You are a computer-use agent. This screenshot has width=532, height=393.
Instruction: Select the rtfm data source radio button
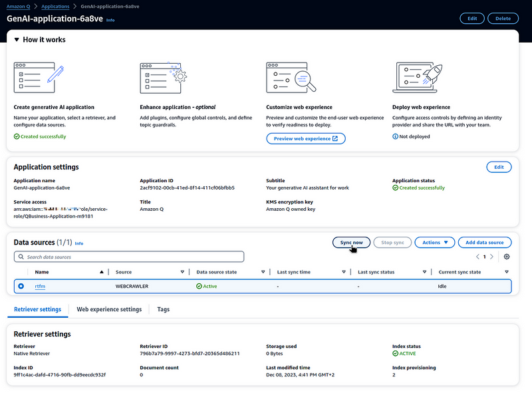[21, 286]
